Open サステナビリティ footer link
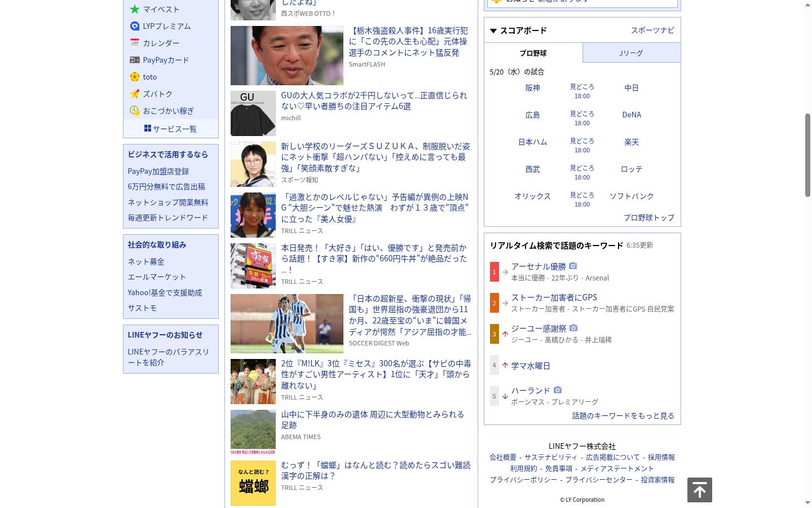Screen dimensions: 812x508 click(x=551, y=457)
